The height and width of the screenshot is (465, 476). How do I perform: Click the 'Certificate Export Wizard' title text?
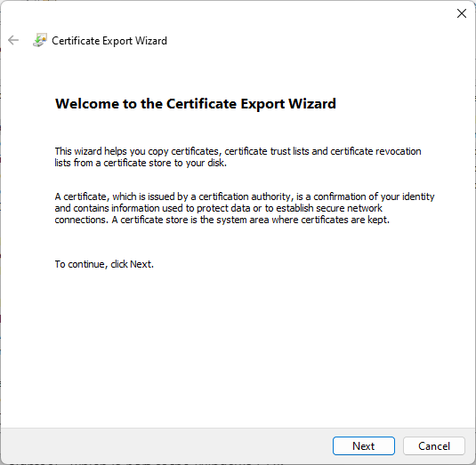pyautogui.click(x=109, y=41)
